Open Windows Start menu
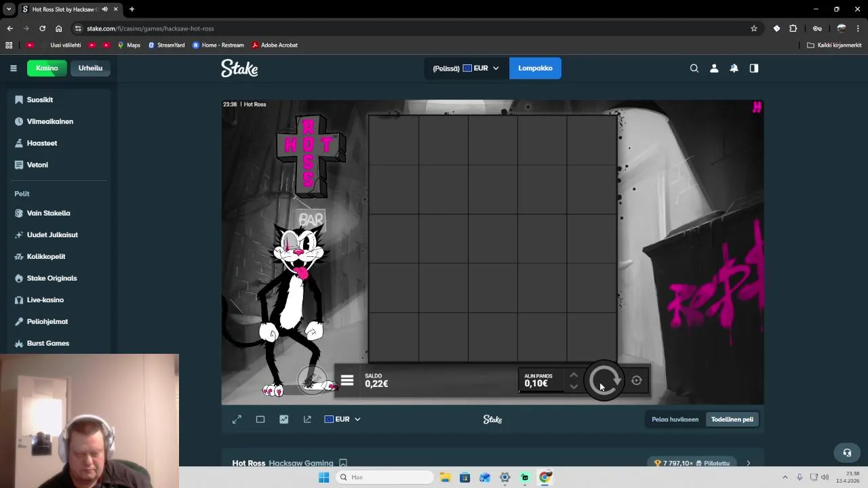This screenshot has height=488, width=868. (324, 477)
